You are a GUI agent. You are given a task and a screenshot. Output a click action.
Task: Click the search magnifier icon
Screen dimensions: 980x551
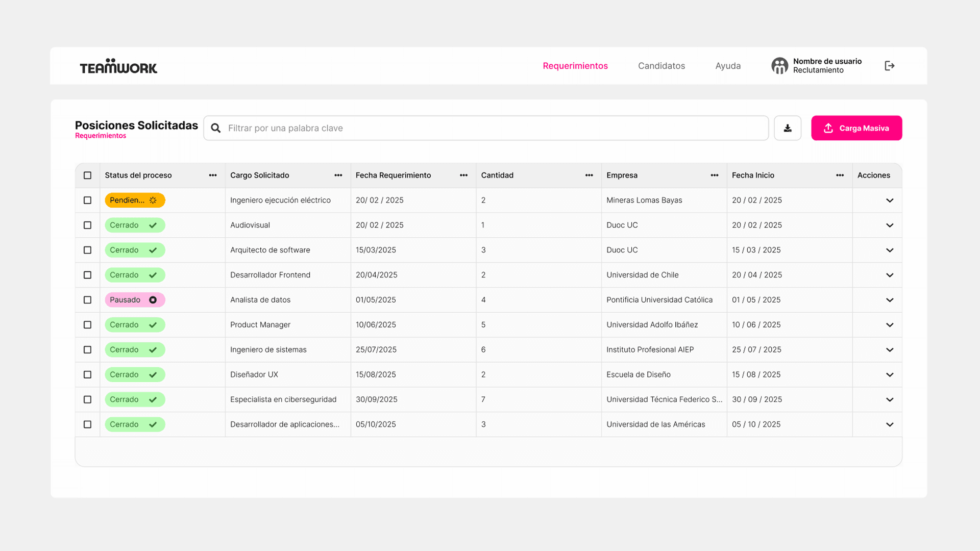[x=216, y=128]
